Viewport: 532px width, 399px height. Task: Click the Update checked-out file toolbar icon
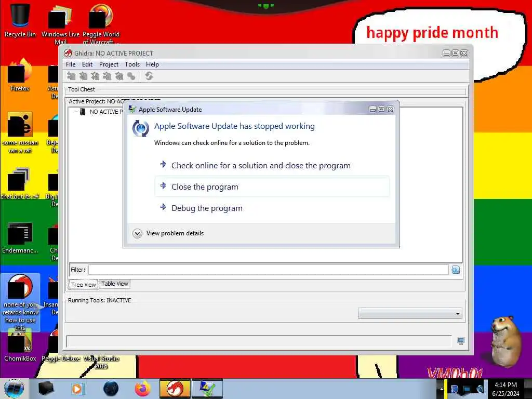pos(96,76)
